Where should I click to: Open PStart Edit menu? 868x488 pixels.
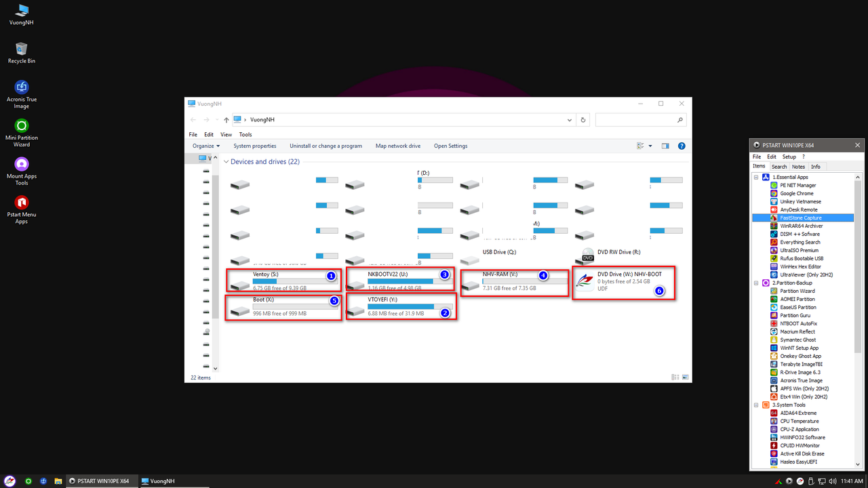[x=772, y=157]
